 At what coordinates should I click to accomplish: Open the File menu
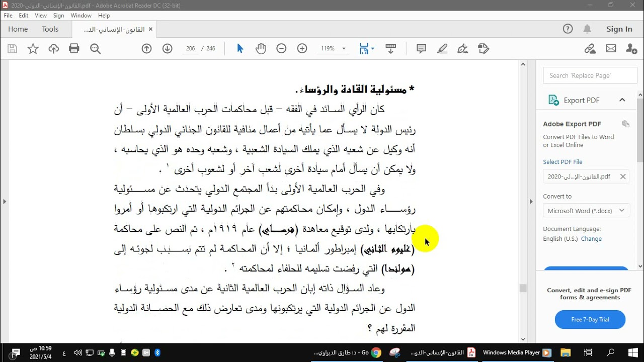[x=8, y=16]
